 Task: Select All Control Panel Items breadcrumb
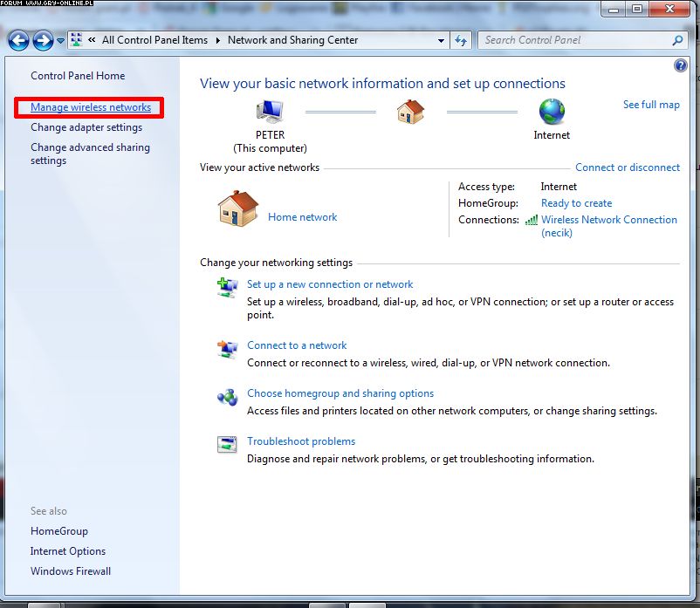[x=154, y=40]
